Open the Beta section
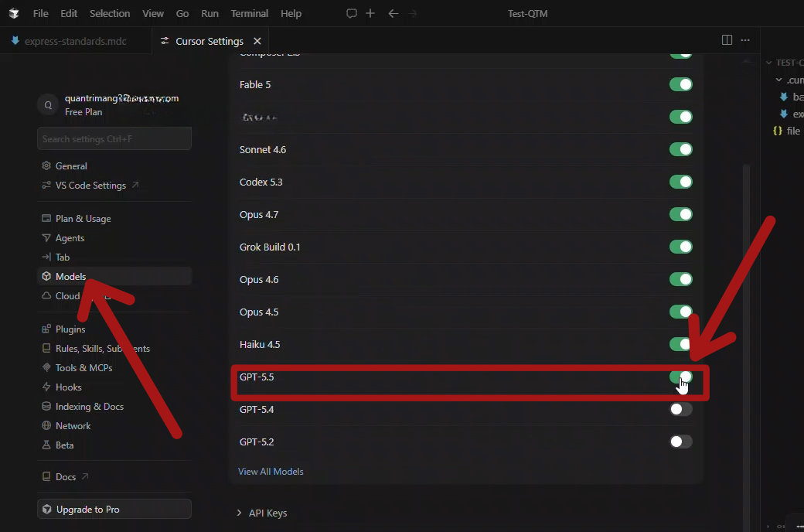804x532 pixels. tap(64, 445)
